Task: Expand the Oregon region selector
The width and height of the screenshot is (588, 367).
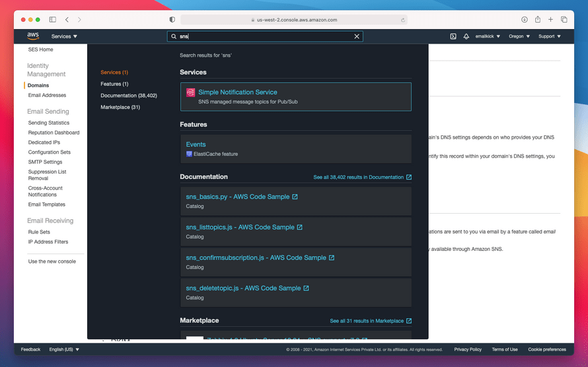Action: [519, 36]
